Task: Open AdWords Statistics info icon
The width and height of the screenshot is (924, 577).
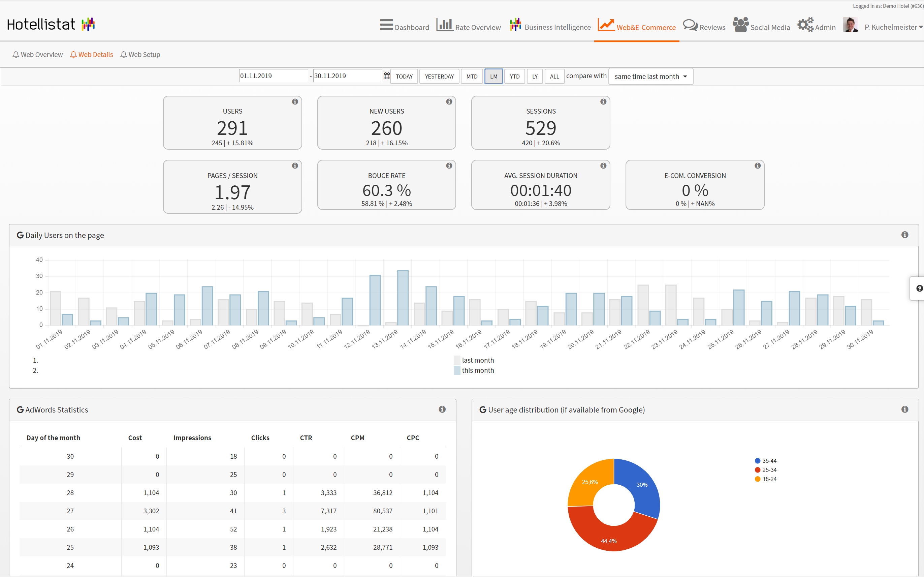Action: pyautogui.click(x=442, y=409)
